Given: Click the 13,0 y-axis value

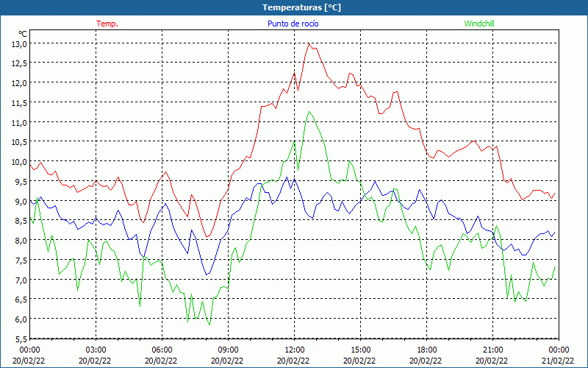Looking at the screenshot, I should point(20,44).
